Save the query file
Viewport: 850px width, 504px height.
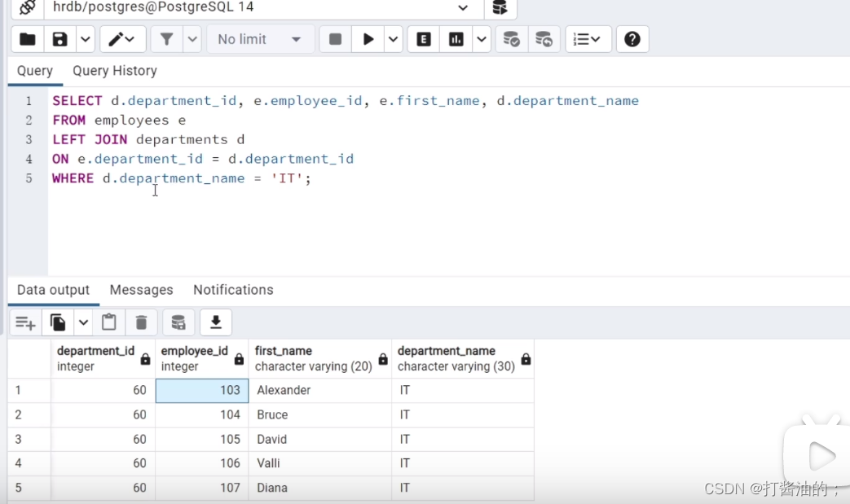click(59, 40)
